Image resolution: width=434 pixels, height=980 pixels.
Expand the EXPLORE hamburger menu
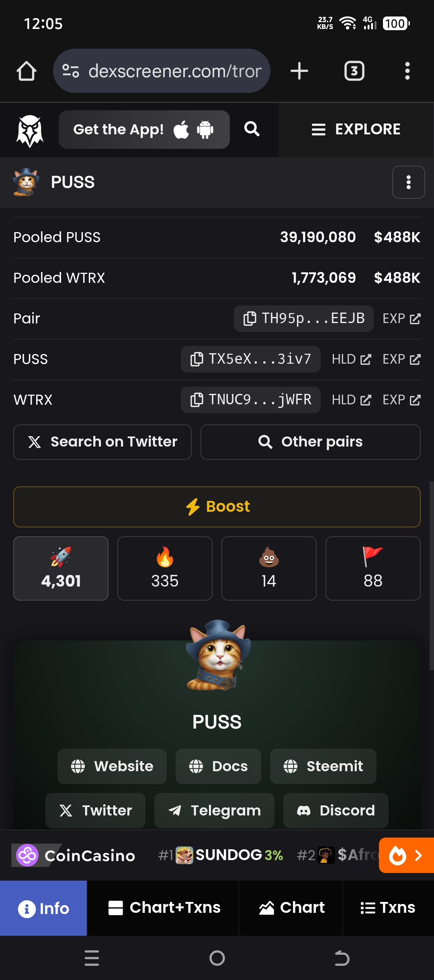point(356,130)
